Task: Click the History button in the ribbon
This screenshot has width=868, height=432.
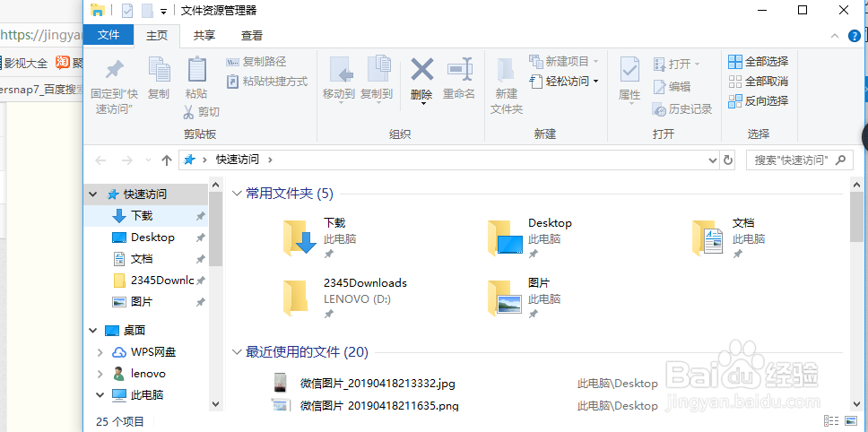Action: (x=682, y=109)
